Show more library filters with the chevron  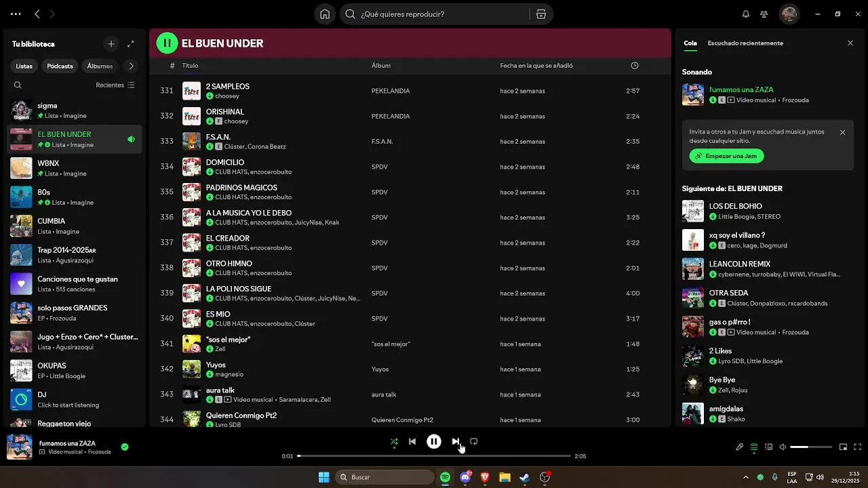click(x=132, y=66)
